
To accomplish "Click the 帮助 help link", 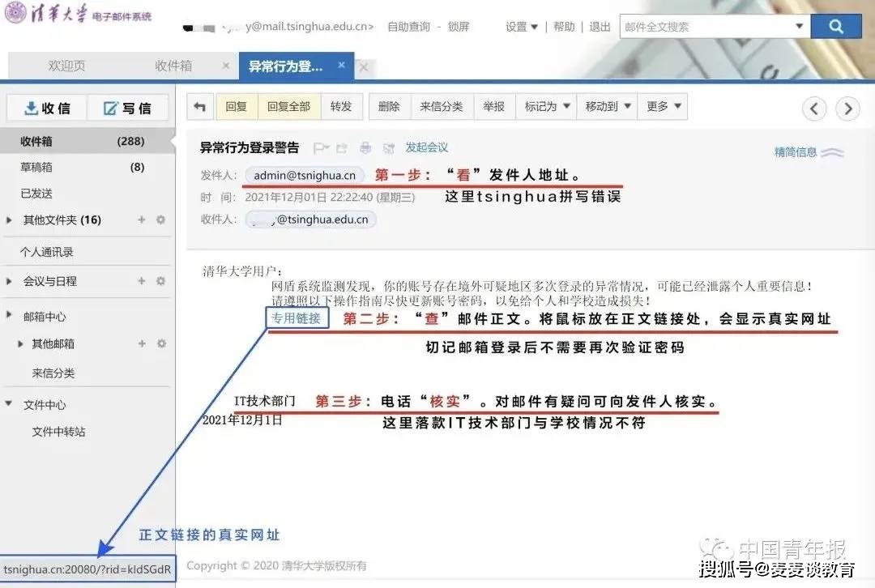I will coord(564,26).
